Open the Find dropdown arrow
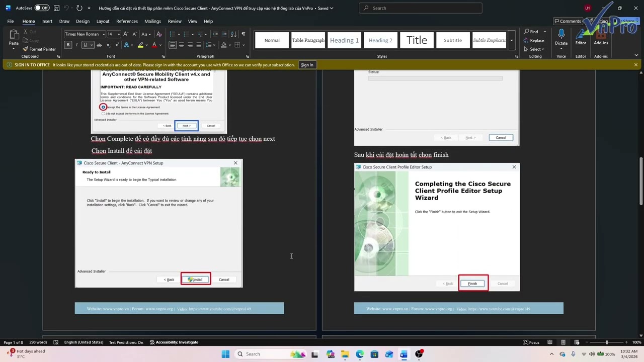This screenshot has width=644, height=362. 545,32
